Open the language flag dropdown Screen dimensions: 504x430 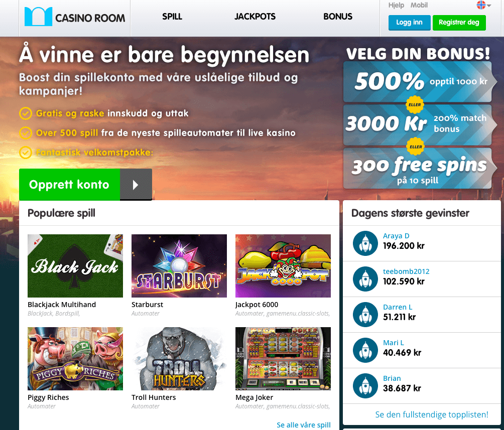point(483,5)
